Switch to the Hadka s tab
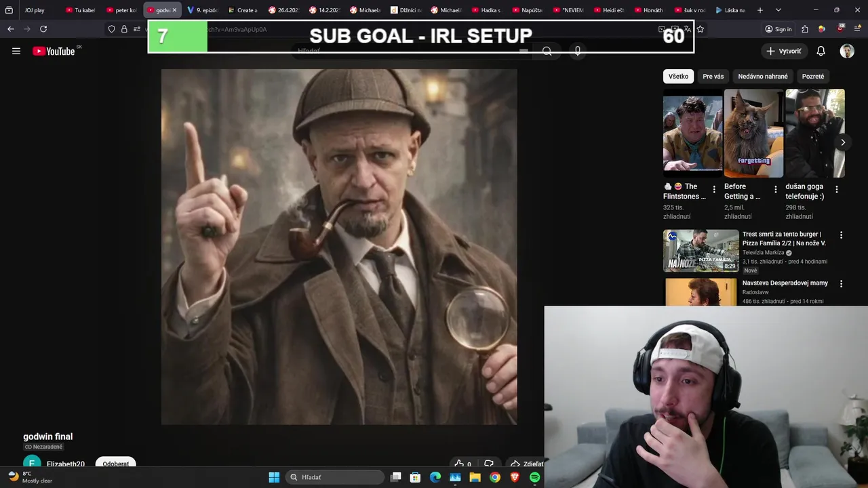The height and width of the screenshot is (488, 868). coord(488,10)
